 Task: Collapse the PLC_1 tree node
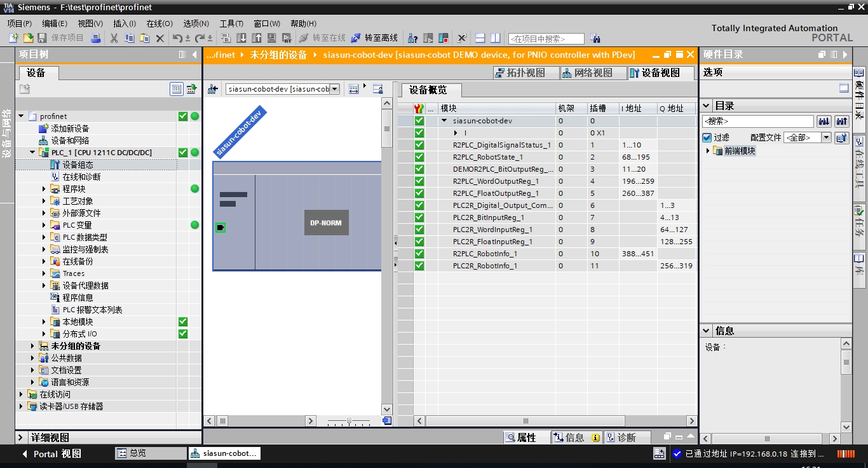pyautogui.click(x=33, y=153)
